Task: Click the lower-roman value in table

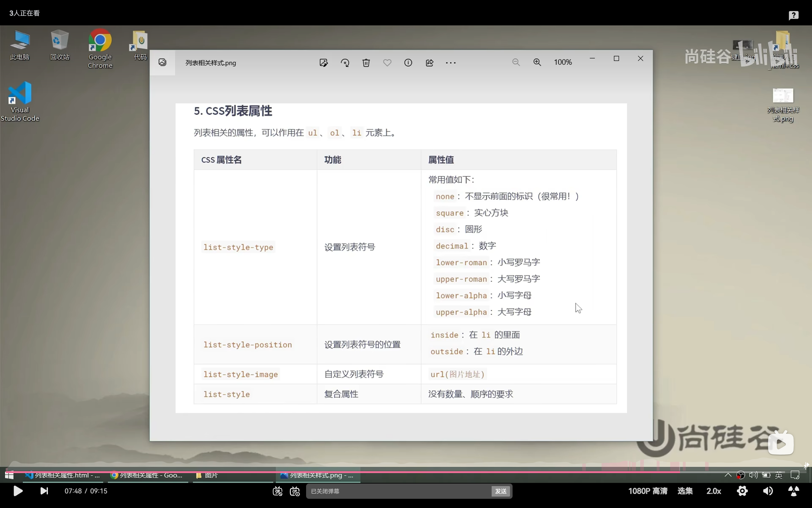Action: [x=462, y=262]
